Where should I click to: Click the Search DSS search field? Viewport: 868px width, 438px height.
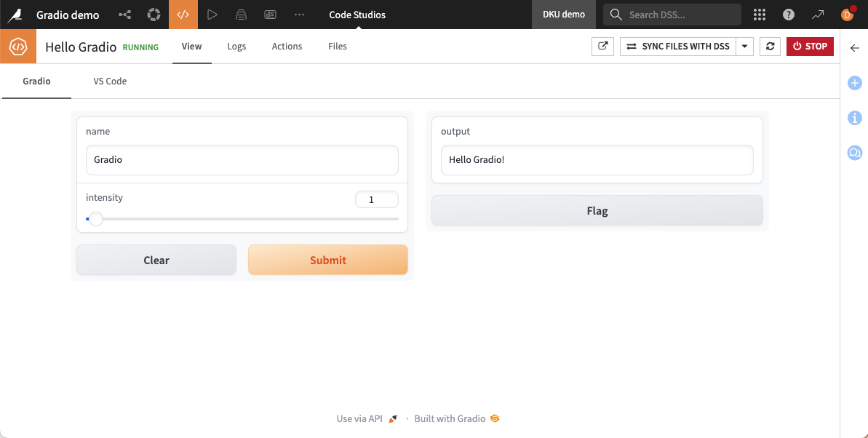pos(672,15)
